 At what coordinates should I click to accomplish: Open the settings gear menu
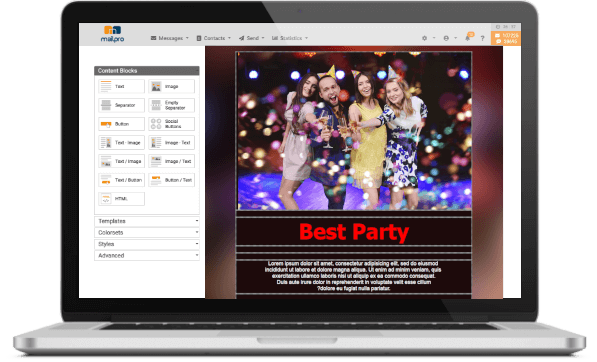click(x=428, y=38)
